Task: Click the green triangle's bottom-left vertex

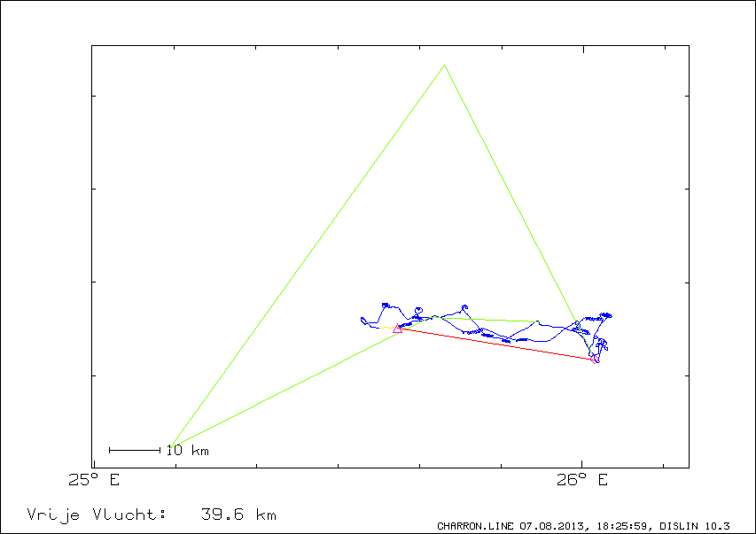Action: click(171, 447)
